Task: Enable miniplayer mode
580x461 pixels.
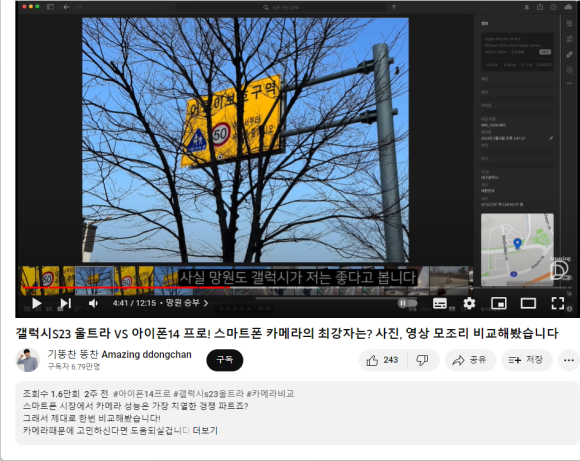Action: pos(499,303)
